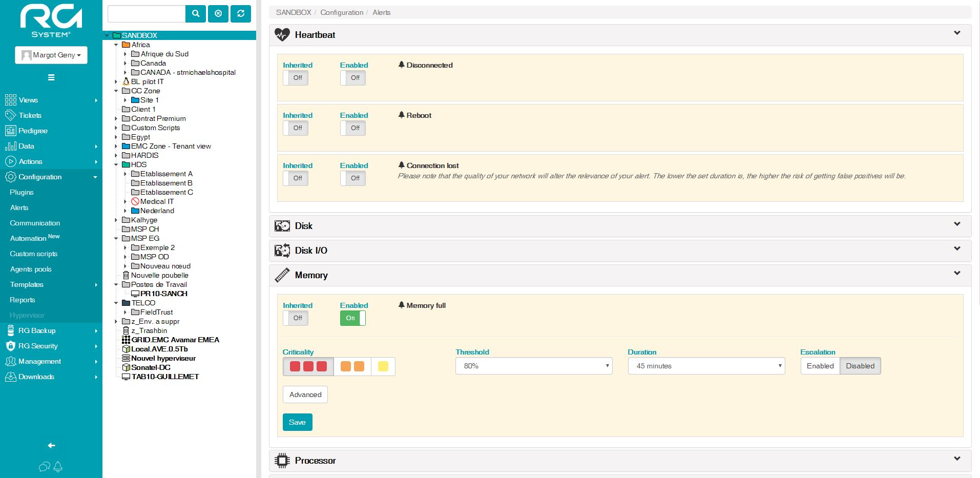
Task: Click the Disk I/O section icon
Action: [282, 251]
